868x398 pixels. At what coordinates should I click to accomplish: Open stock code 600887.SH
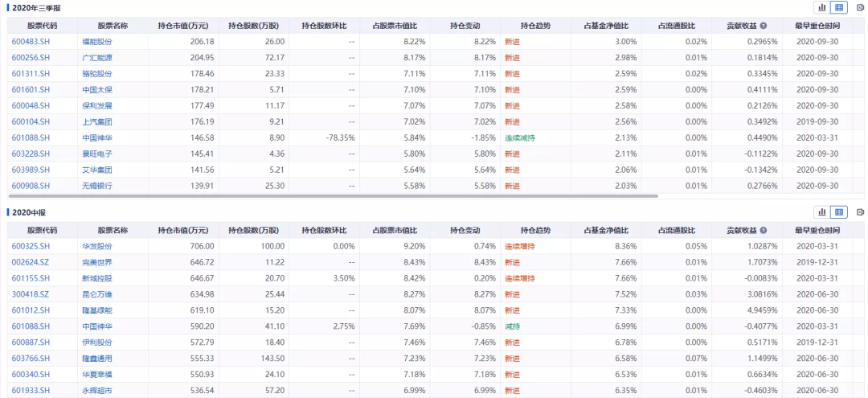click(x=31, y=342)
